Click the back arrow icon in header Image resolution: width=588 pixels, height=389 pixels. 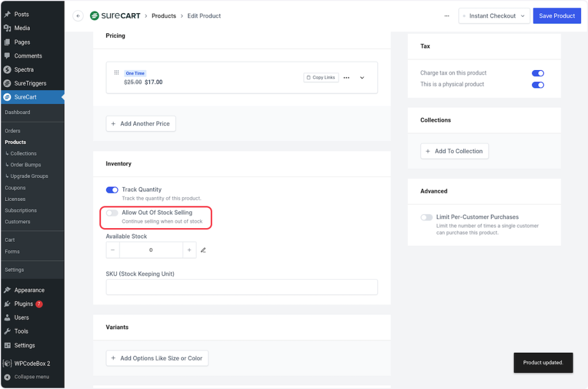click(78, 16)
